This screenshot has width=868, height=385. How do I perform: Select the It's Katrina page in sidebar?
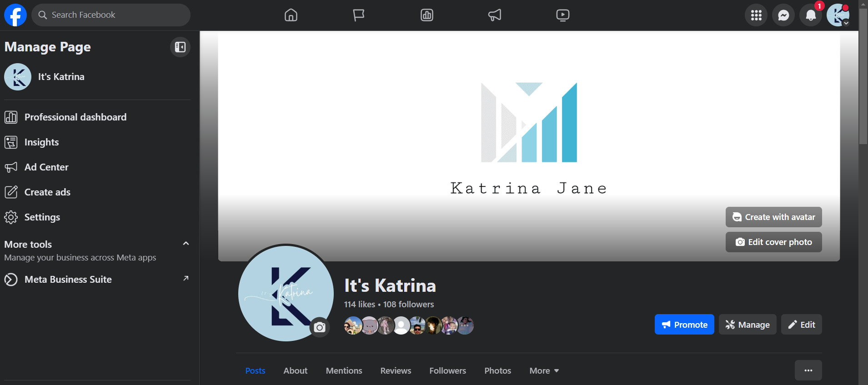pos(97,77)
